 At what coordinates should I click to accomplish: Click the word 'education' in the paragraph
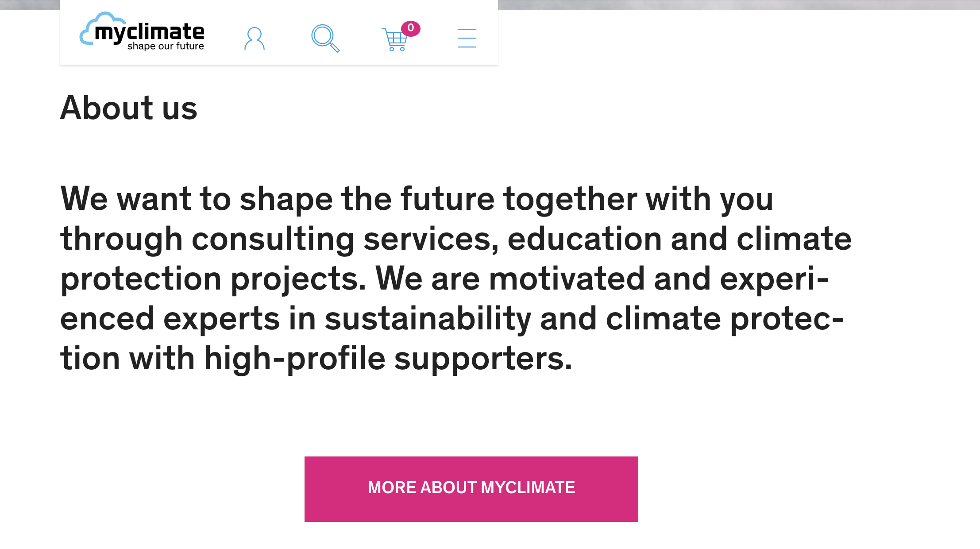(584, 239)
